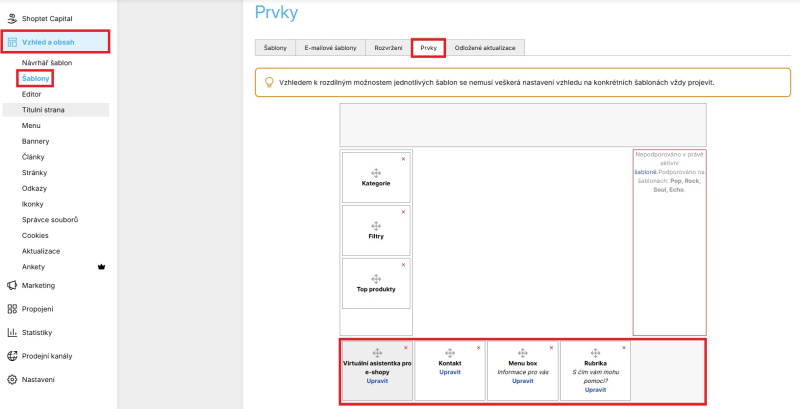Viewport: 800px width, 409px height.
Task: Switch to the Šablony tab
Action: coord(276,47)
